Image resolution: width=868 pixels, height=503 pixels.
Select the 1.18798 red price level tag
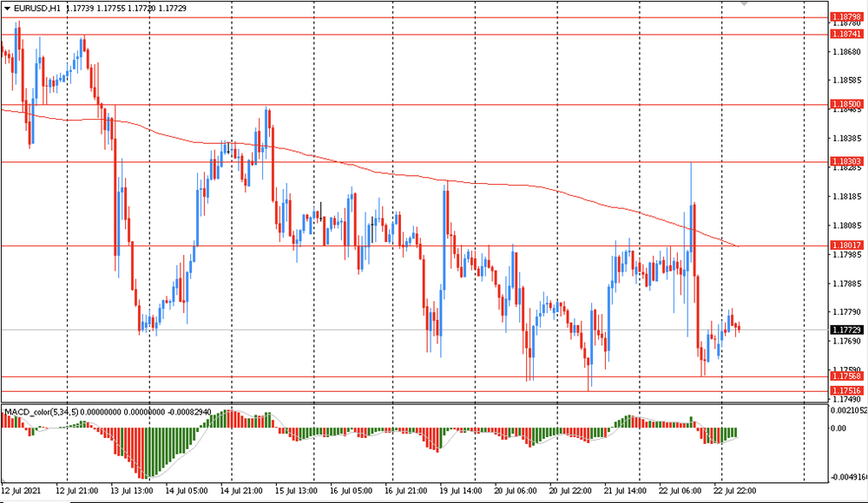(846, 17)
